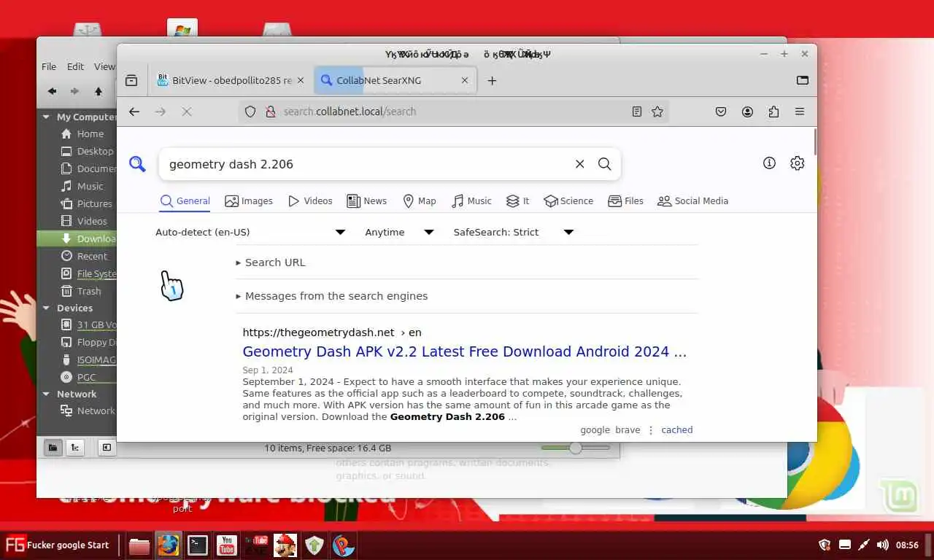Click the SearXNG logo magnifier icon

click(137, 164)
